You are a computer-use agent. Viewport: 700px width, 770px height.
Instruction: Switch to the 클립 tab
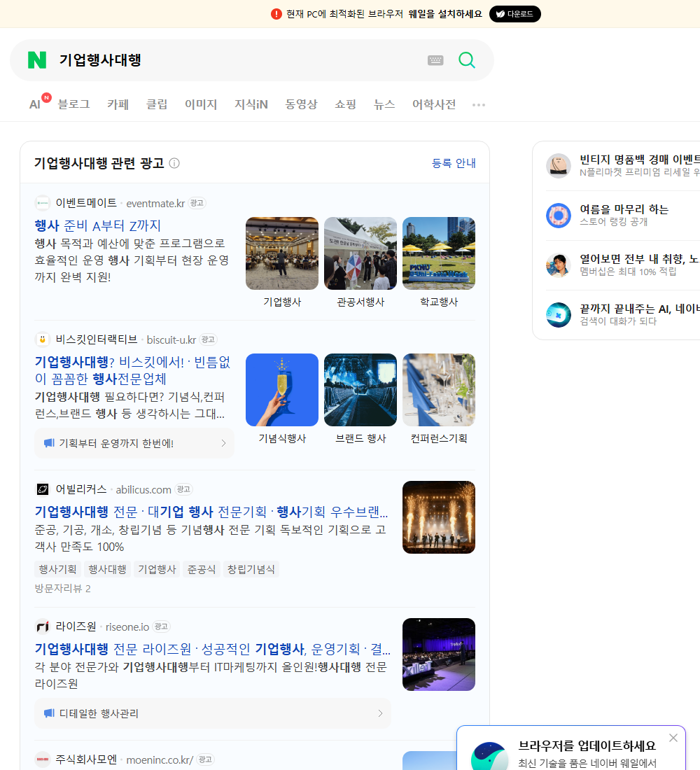pos(157,104)
